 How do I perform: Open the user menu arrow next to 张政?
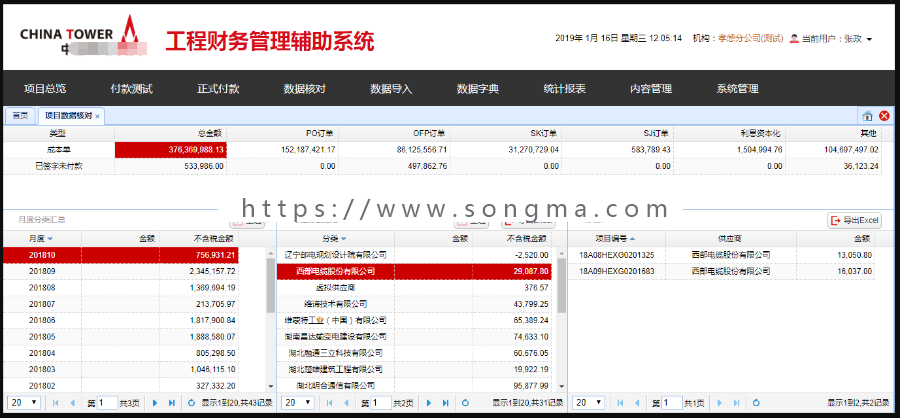click(869, 40)
